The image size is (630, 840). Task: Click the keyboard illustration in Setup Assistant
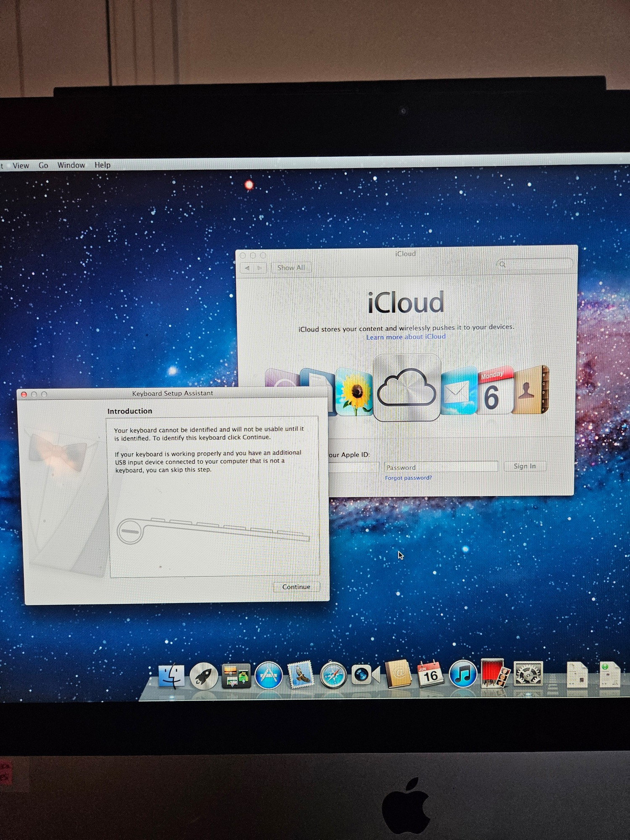(213, 531)
